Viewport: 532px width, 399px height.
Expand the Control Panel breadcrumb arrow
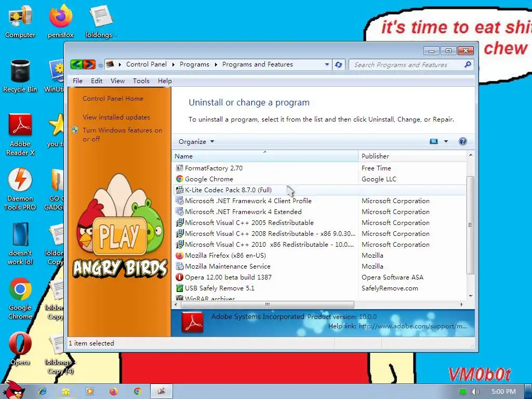coord(174,64)
